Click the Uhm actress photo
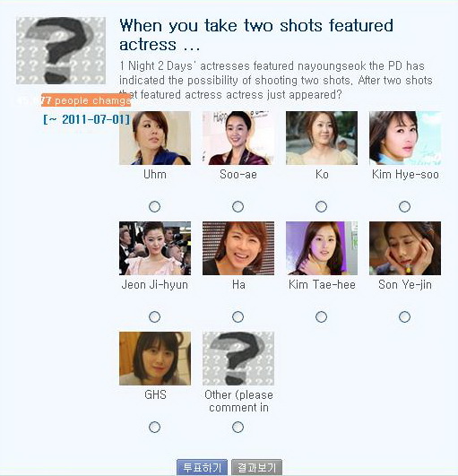 click(x=155, y=138)
